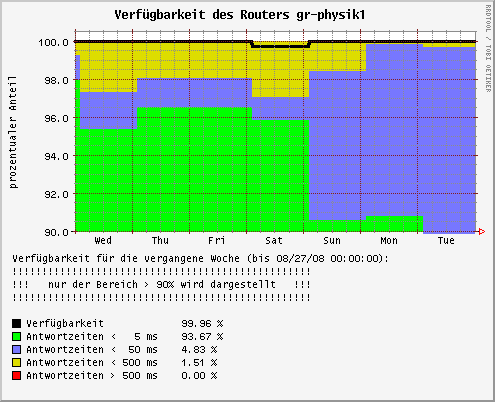Click the Tue label on the x-axis
The width and height of the screenshot is (495, 402).
pos(446,240)
